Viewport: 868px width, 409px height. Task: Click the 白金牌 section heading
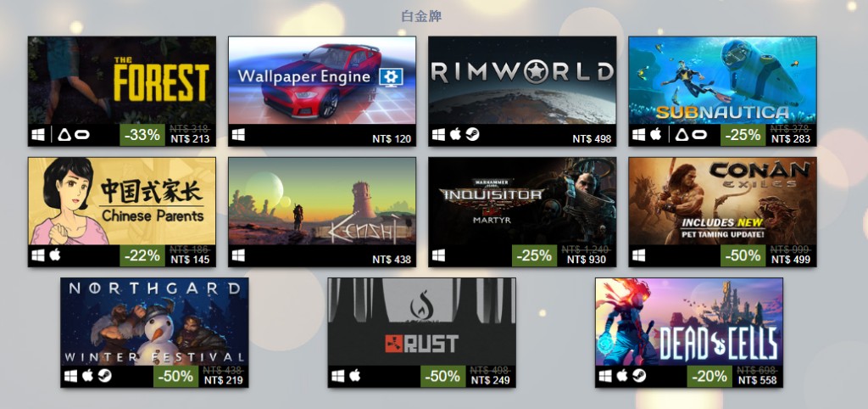tap(421, 16)
